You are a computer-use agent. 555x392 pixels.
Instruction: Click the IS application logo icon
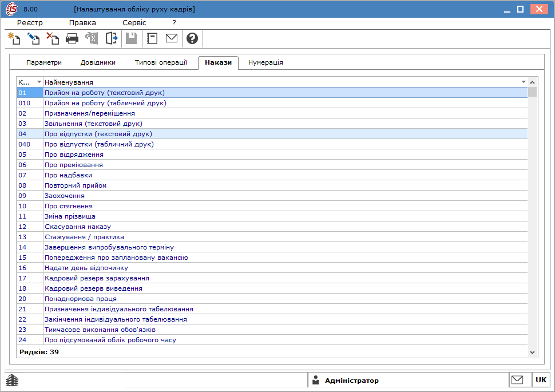pos(11,9)
